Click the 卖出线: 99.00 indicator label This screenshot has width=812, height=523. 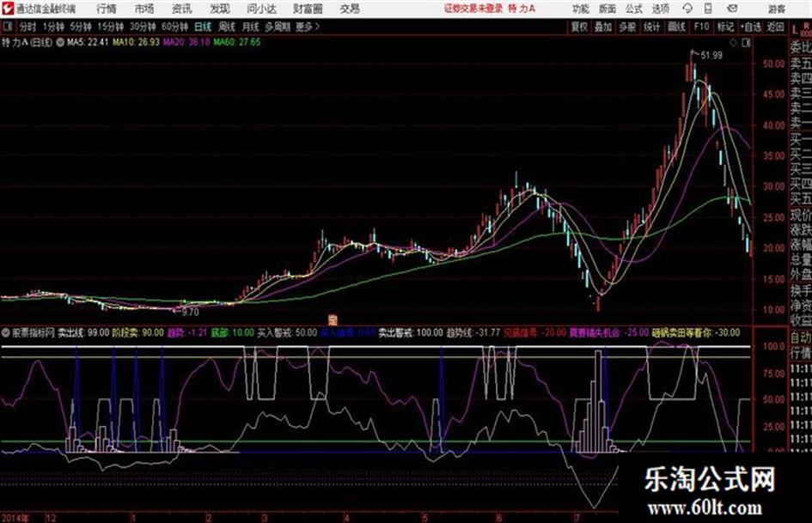pyautogui.click(x=82, y=333)
